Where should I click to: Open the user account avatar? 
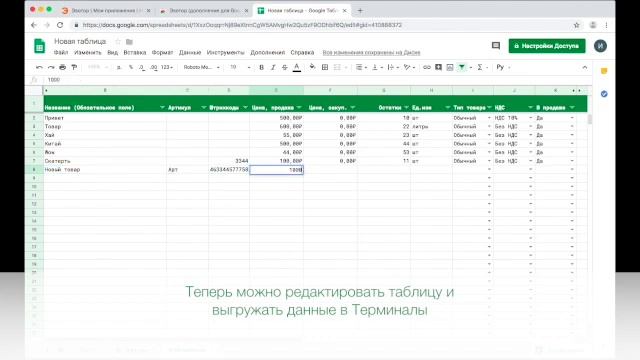click(x=600, y=46)
